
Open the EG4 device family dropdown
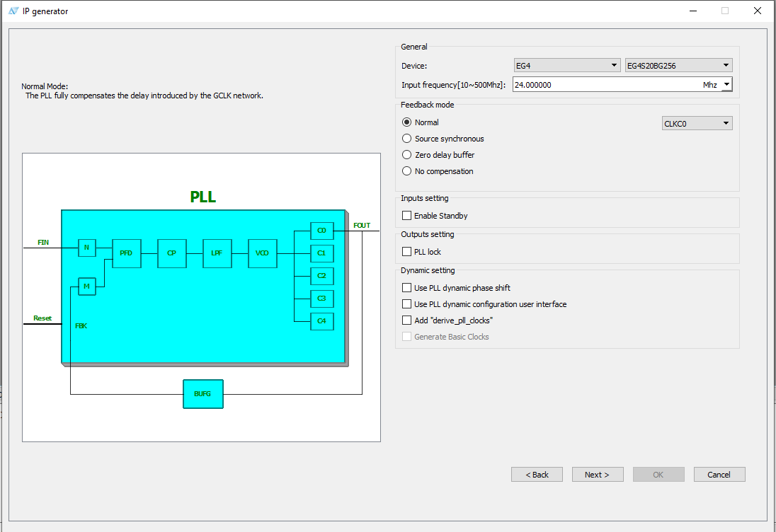tap(567, 65)
